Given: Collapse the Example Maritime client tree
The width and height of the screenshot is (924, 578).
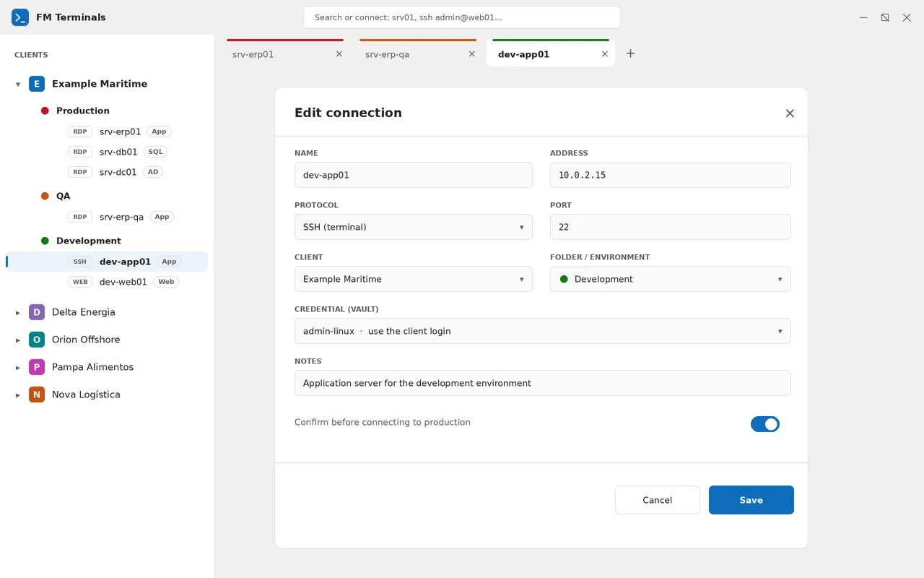Looking at the screenshot, I should (x=18, y=85).
